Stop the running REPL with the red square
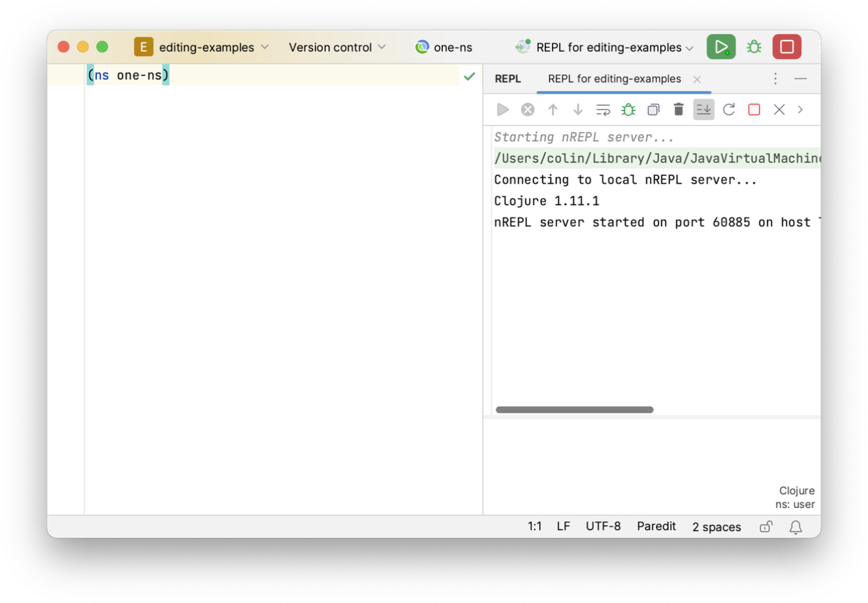Image resolution: width=868 pixels, height=603 pixels. tap(787, 47)
